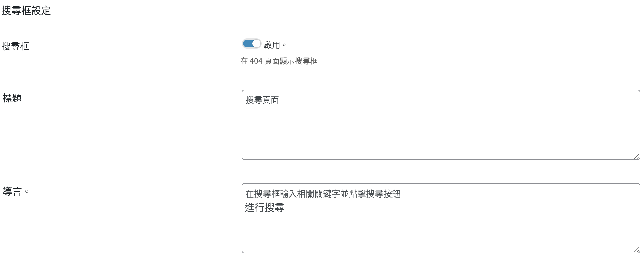Click the line starting with 在搜尋框輸入相關關鍵字

coord(323,194)
